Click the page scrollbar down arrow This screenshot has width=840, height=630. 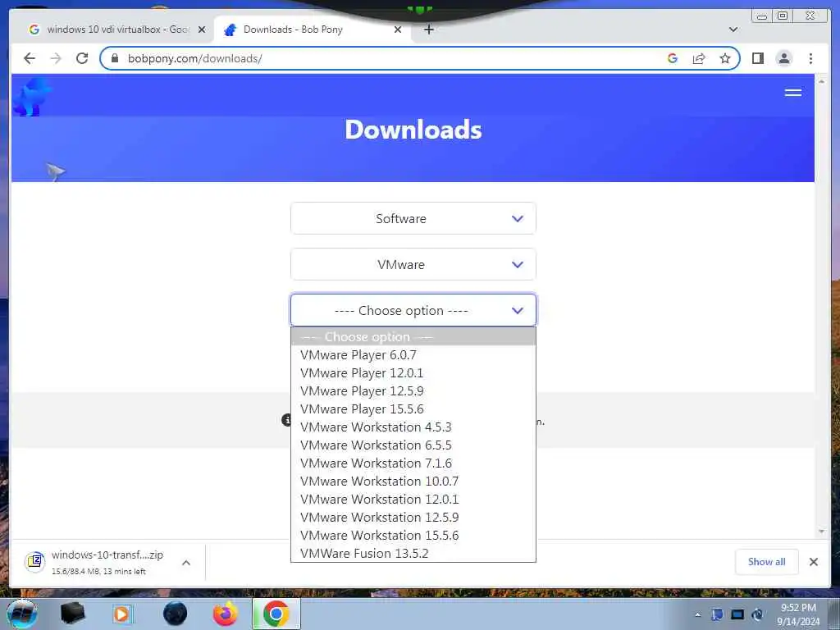[821, 532]
